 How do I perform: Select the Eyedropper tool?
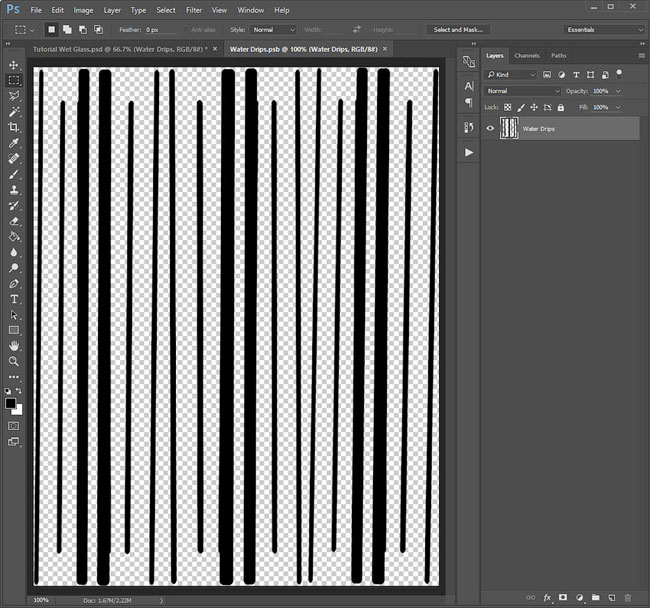coord(14,143)
